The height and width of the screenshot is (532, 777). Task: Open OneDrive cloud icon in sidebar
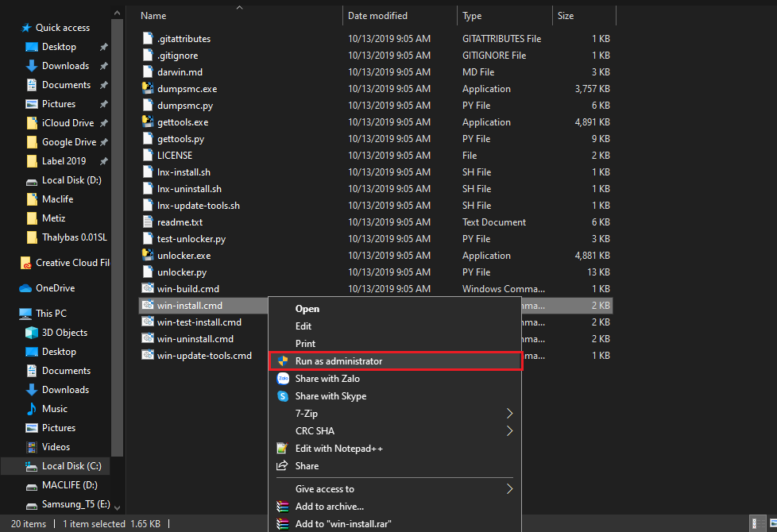pos(25,288)
